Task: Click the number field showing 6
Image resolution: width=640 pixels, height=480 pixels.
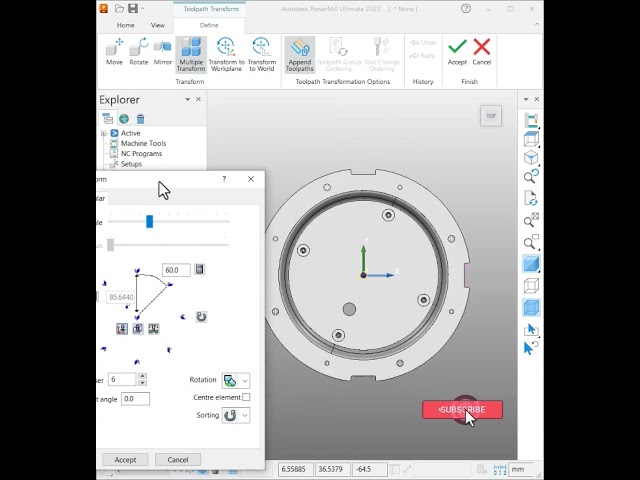Action: pos(122,379)
